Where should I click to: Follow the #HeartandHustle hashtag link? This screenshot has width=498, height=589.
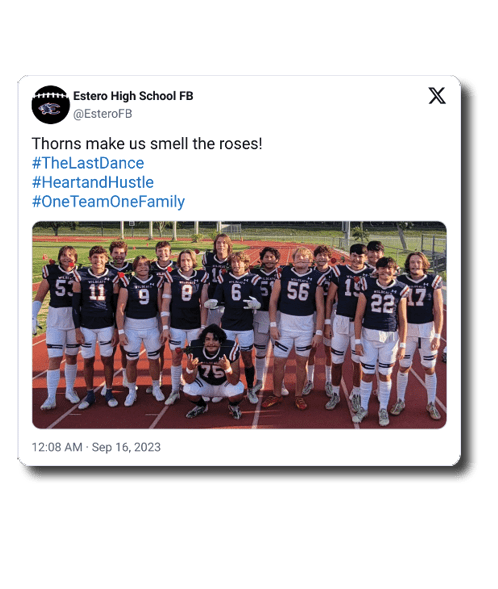(x=93, y=182)
